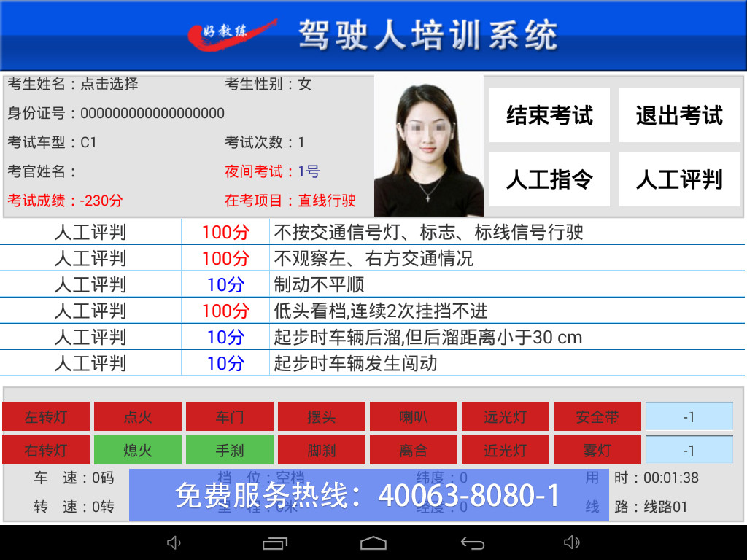This screenshot has height=560, width=747.
Task: Select examinee name via 点击选择
Action: tap(109, 85)
